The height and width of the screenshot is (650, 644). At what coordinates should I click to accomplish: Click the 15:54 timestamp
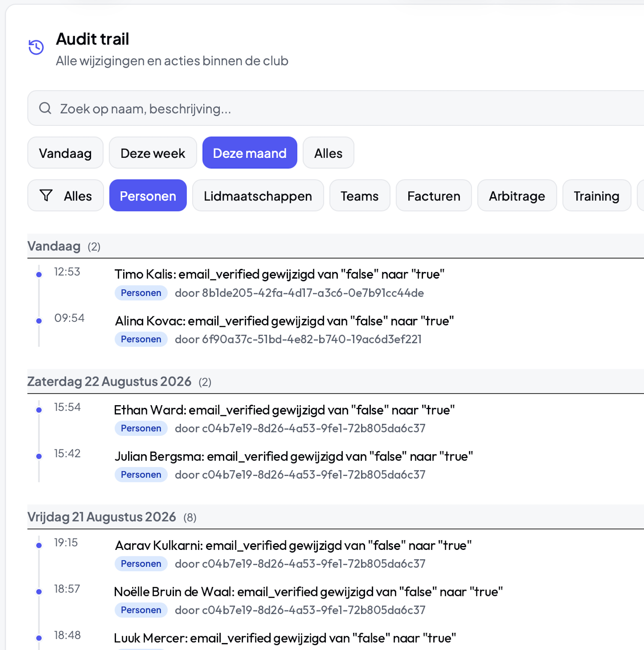pos(68,407)
